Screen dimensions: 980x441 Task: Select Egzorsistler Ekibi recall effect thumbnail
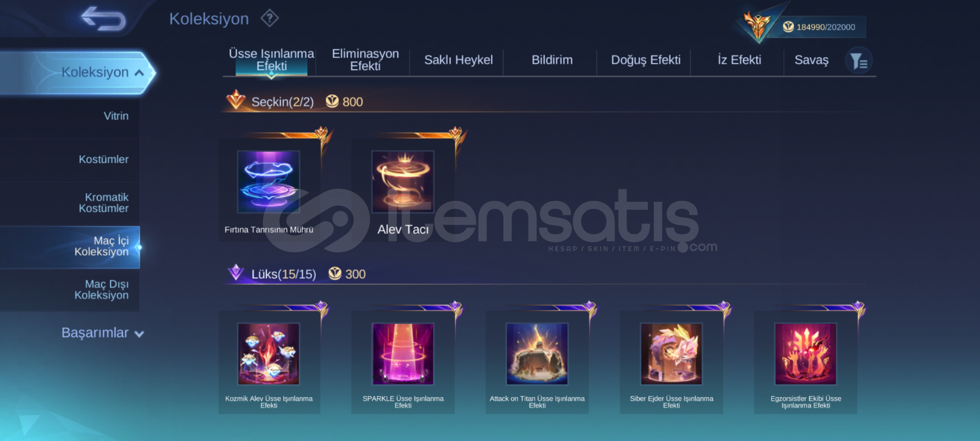click(806, 354)
